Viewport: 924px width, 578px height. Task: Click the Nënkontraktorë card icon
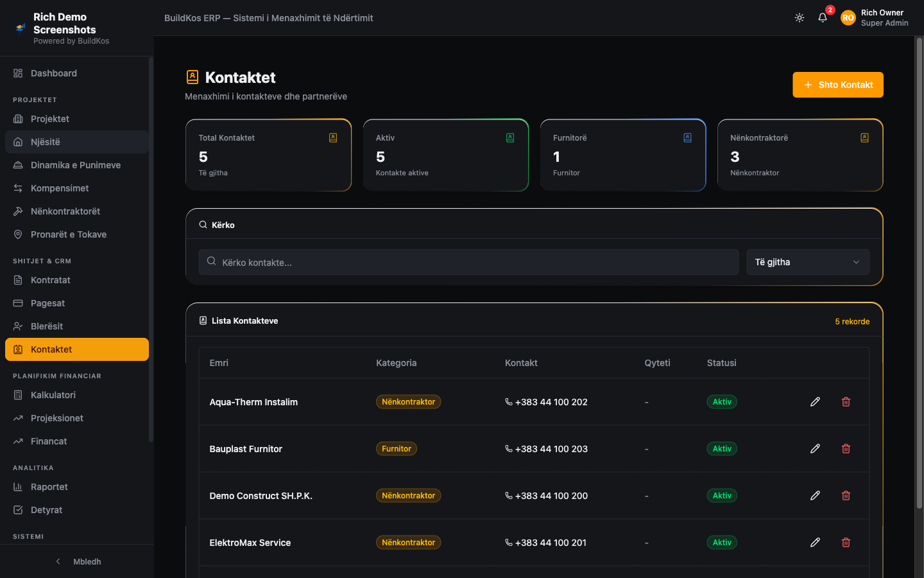(x=864, y=137)
